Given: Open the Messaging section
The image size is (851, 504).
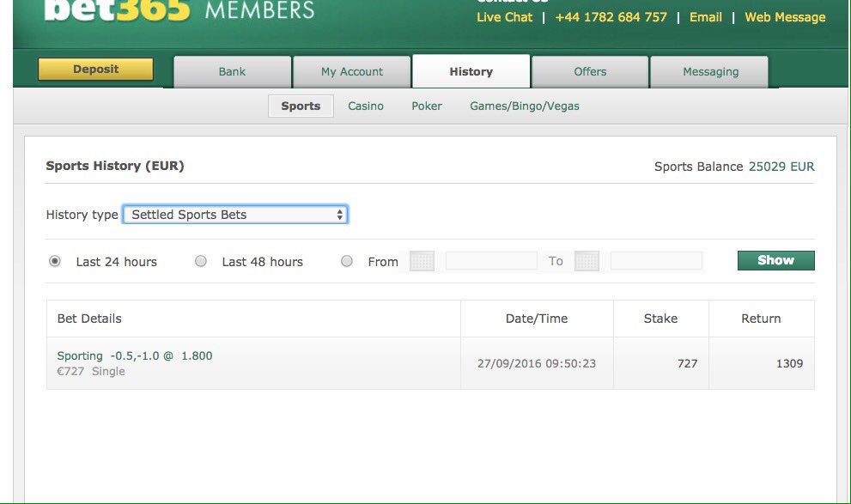Looking at the screenshot, I should [709, 71].
